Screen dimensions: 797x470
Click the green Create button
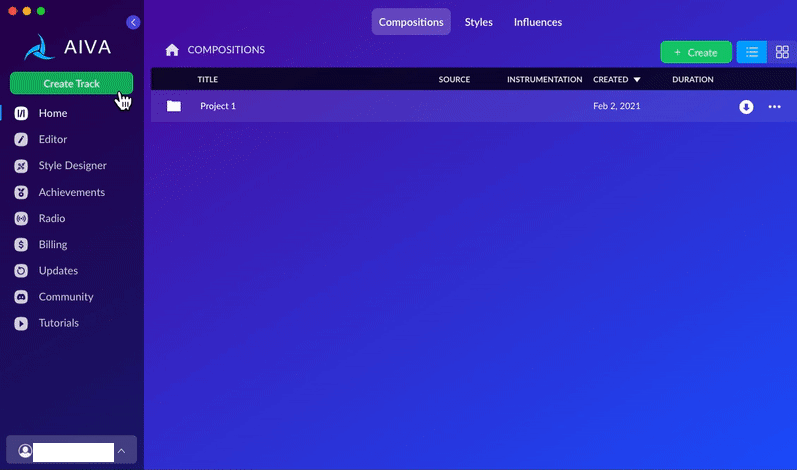click(695, 52)
